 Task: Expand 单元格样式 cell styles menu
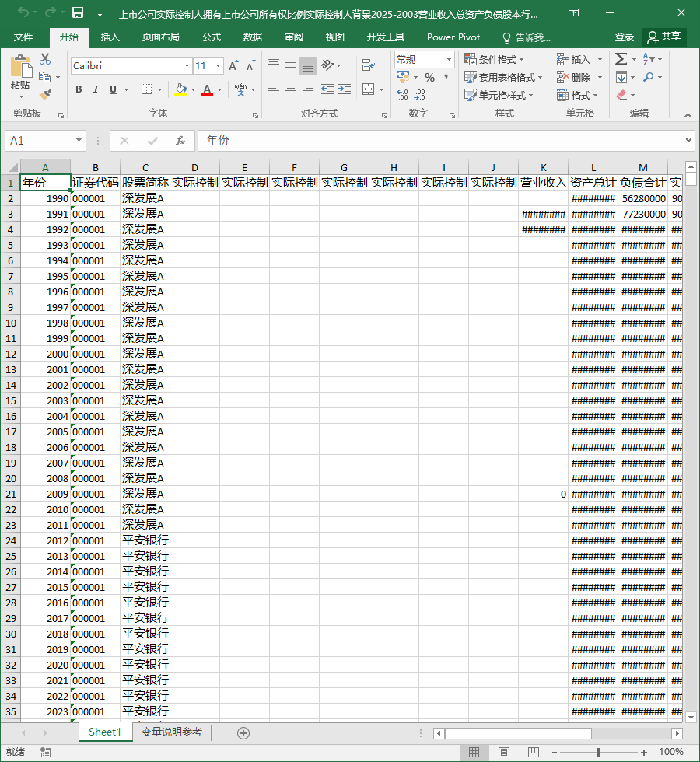click(499, 95)
